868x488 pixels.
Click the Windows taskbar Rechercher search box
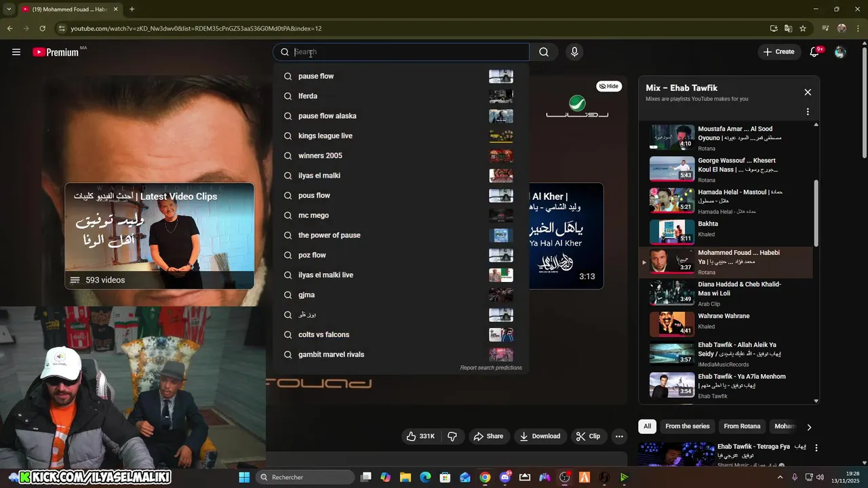click(x=306, y=477)
